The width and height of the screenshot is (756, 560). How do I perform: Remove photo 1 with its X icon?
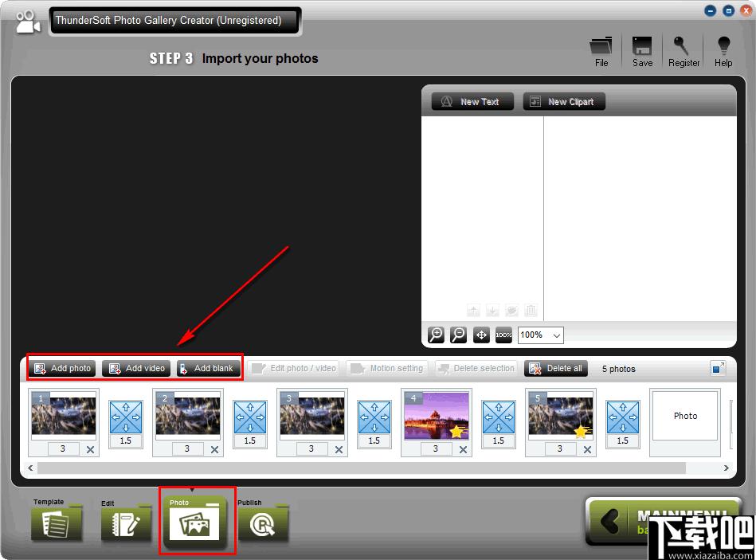90,449
